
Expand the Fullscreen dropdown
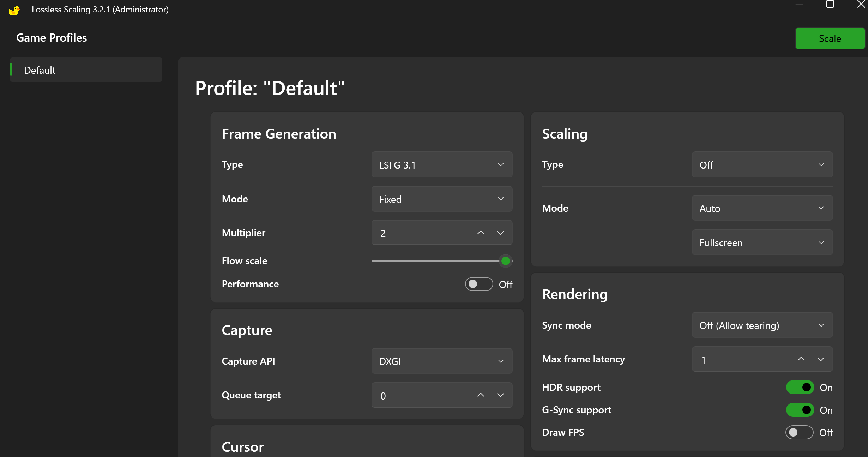762,242
